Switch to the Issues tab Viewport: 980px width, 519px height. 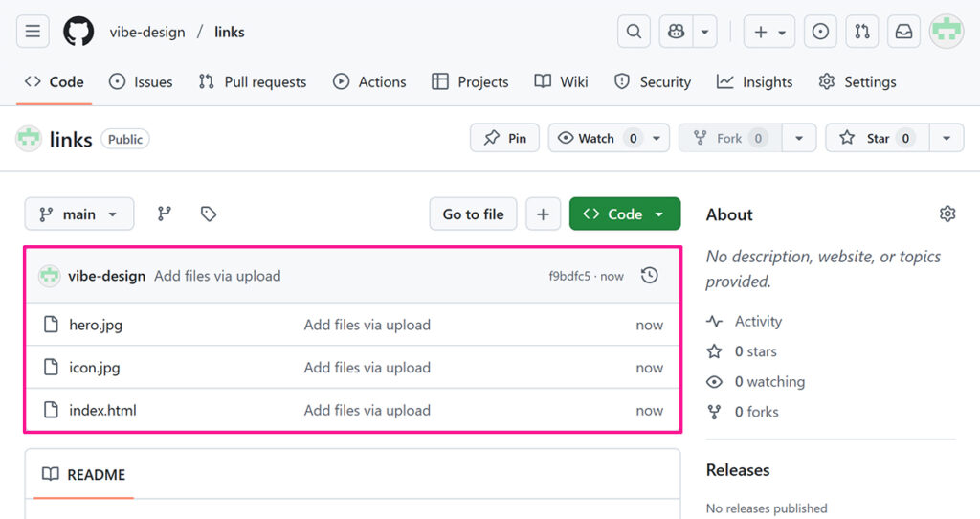(141, 82)
